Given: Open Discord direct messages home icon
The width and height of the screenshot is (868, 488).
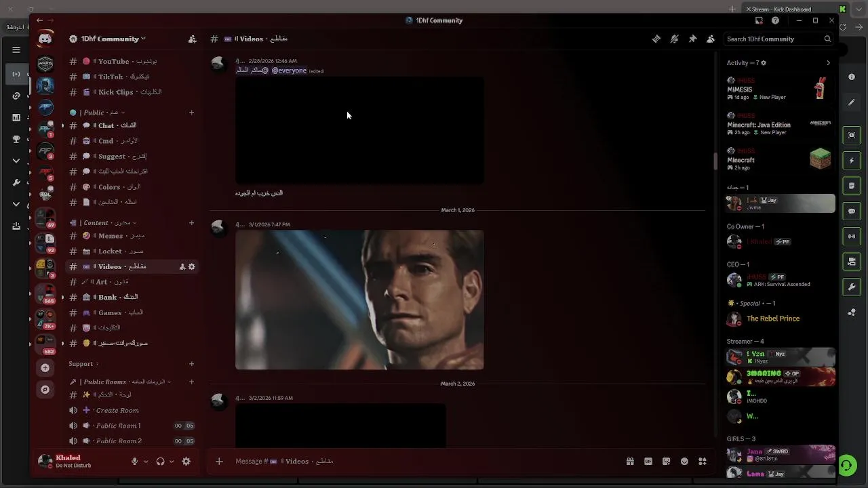Looking at the screenshot, I should click(45, 39).
